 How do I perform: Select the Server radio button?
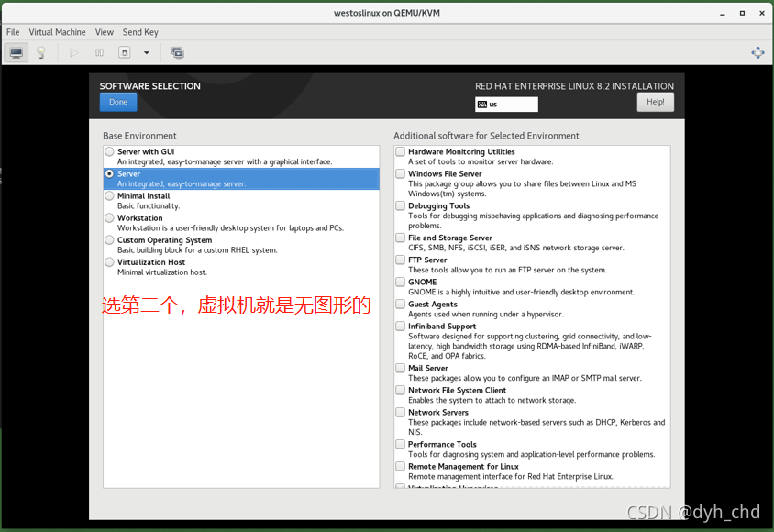(x=109, y=173)
